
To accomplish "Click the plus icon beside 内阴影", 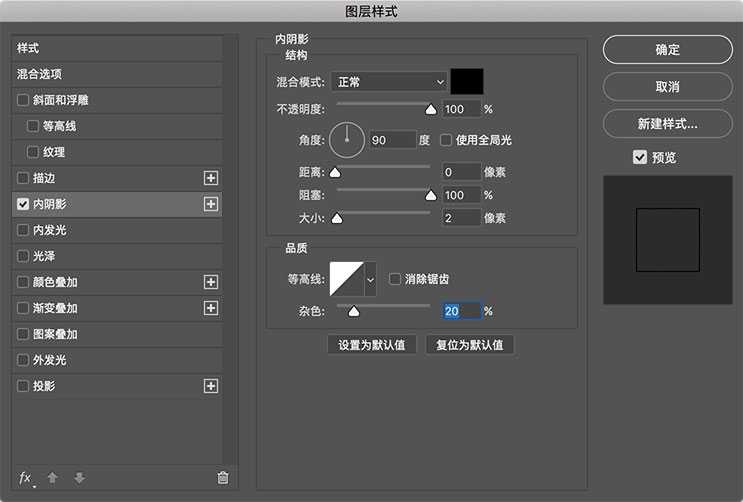I will pyautogui.click(x=210, y=204).
